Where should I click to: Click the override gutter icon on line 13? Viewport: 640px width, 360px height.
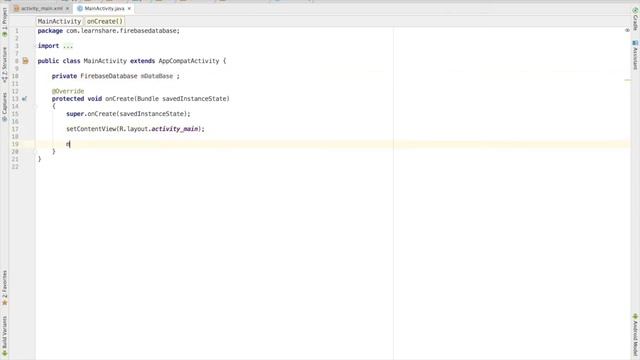pyautogui.click(x=24, y=99)
